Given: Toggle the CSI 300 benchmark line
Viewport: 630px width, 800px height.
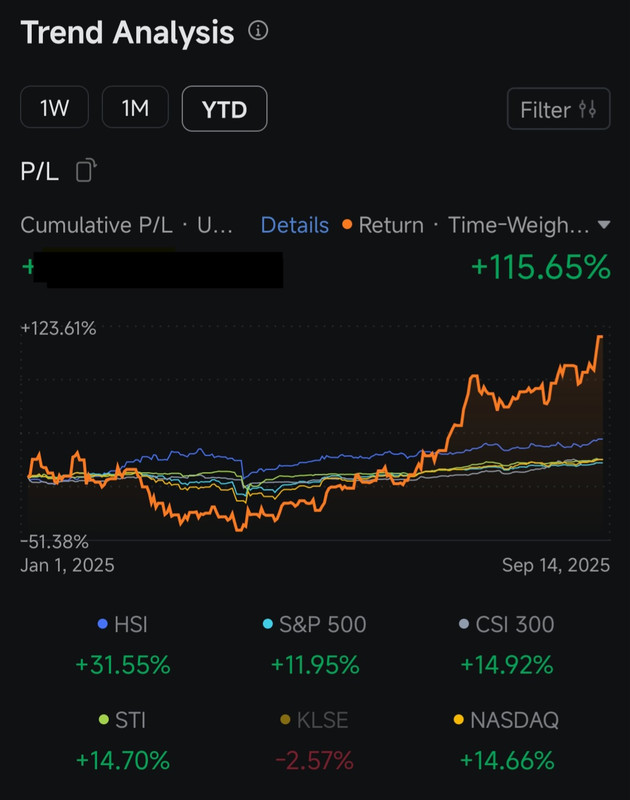Looking at the screenshot, I should point(507,624).
